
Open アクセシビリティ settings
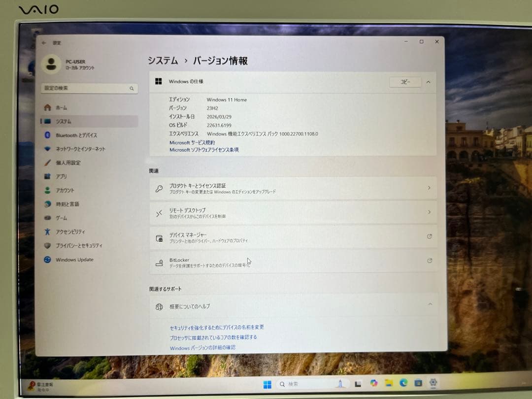89,232
